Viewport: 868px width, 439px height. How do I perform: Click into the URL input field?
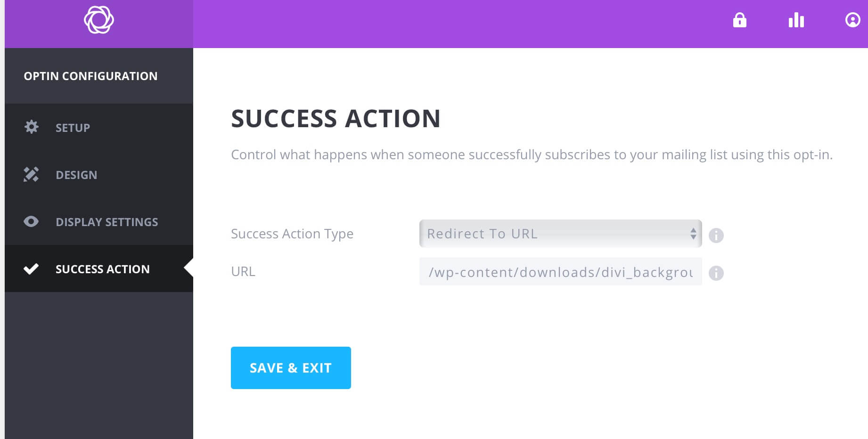(561, 271)
